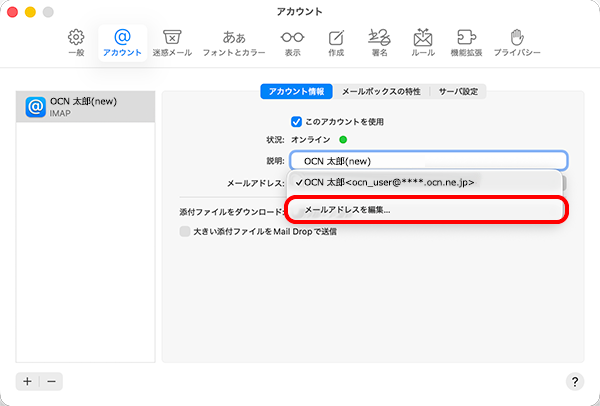This screenshot has height=406, width=600.
Task: Choose メールアドレスを編集... from the dropdown menu
Action: 346,210
